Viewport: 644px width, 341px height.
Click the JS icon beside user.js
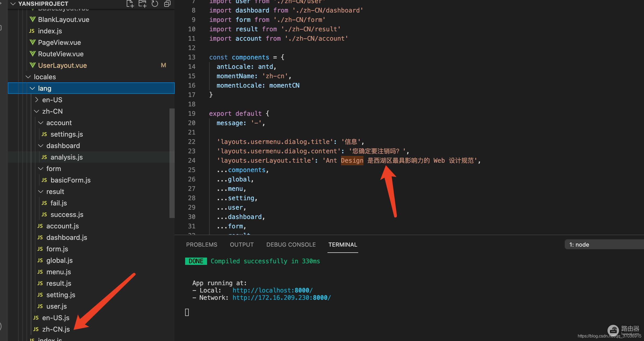click(x=40, y=306)
